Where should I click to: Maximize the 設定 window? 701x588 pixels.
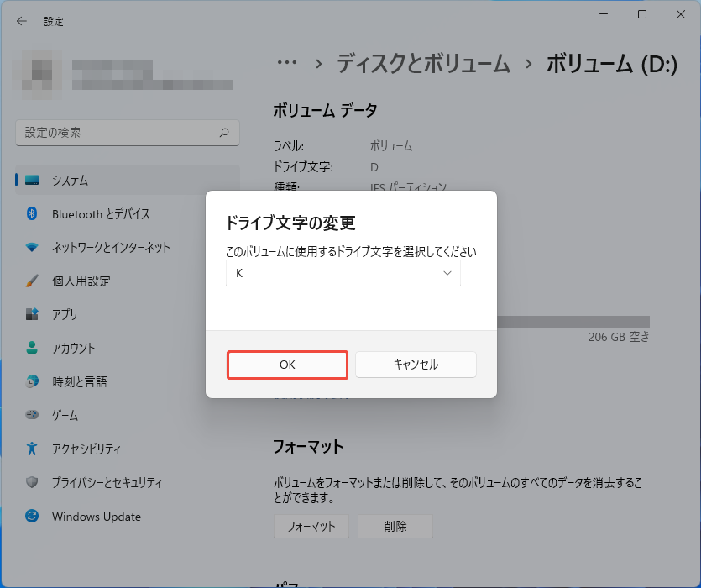[x=642, y=14]
